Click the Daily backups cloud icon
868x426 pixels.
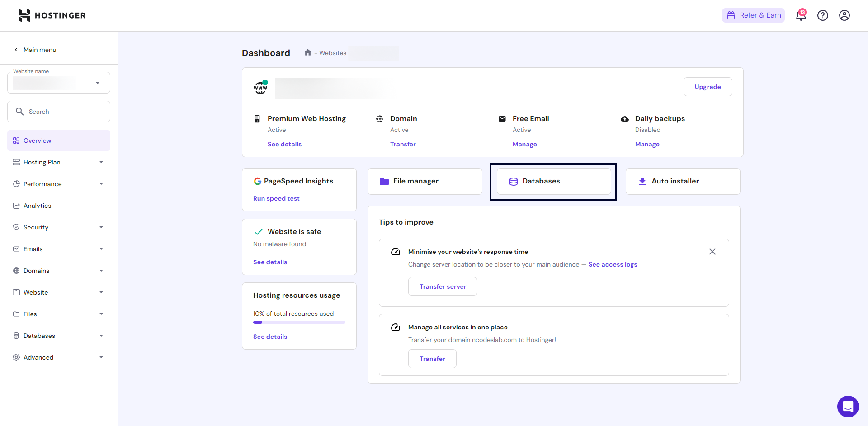pos(625,119)
